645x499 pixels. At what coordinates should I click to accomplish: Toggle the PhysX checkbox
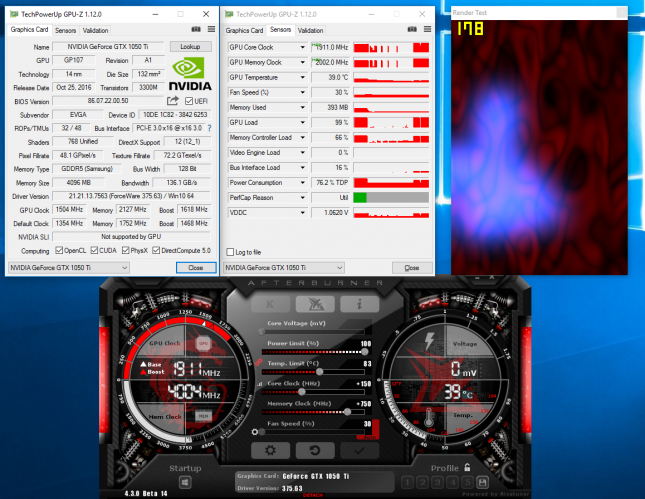pos(125,250)
